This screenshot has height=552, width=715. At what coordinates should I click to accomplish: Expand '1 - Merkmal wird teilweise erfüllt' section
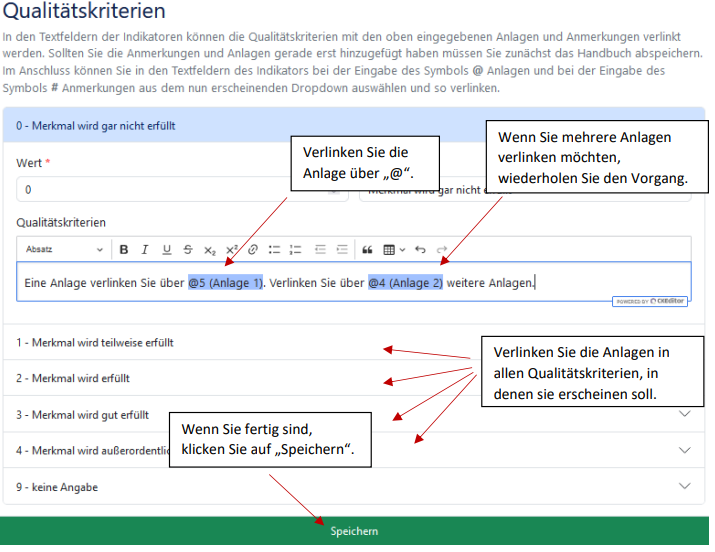click(x=95, y=342)
